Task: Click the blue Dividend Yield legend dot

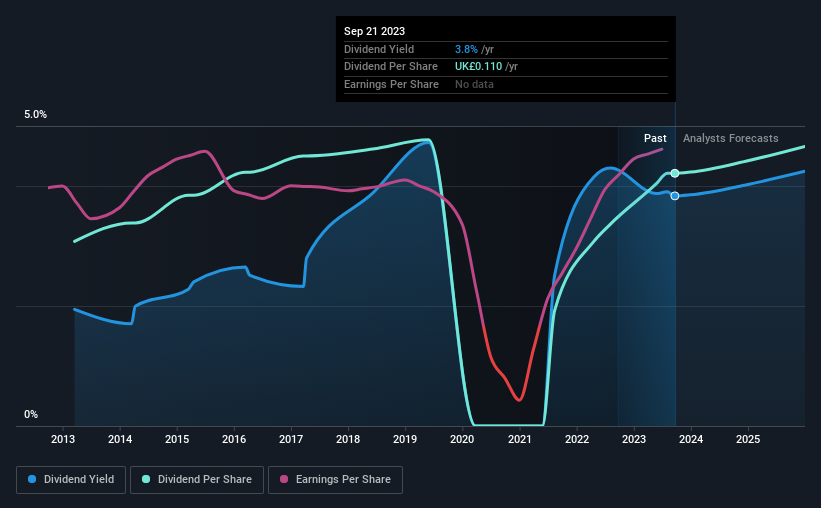Action: coord(32,479)
